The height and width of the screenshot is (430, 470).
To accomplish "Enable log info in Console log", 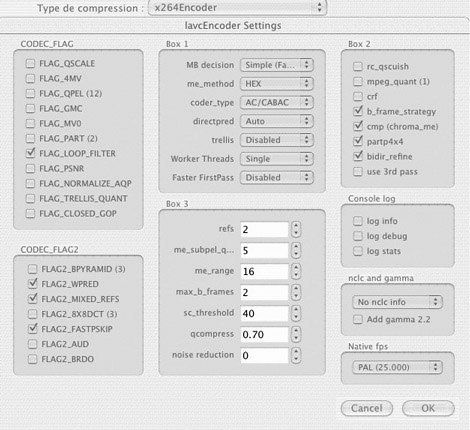I will [x=358, y=221].
